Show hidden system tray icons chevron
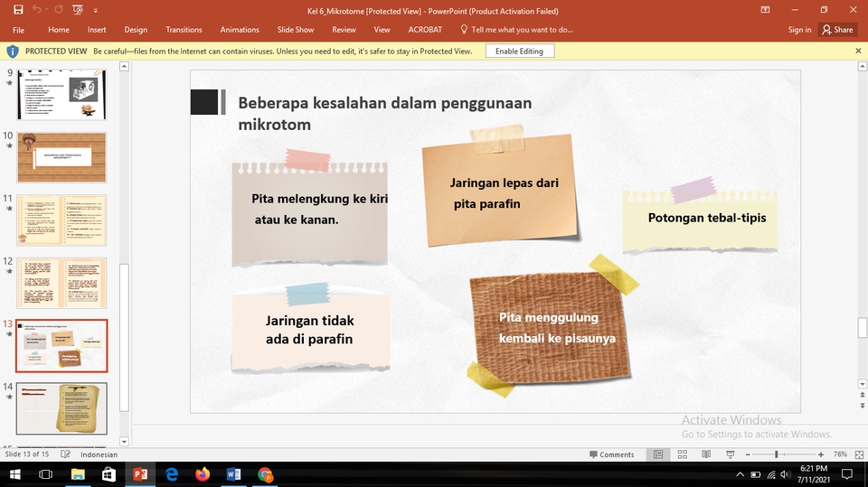 [x=741, y=475]
